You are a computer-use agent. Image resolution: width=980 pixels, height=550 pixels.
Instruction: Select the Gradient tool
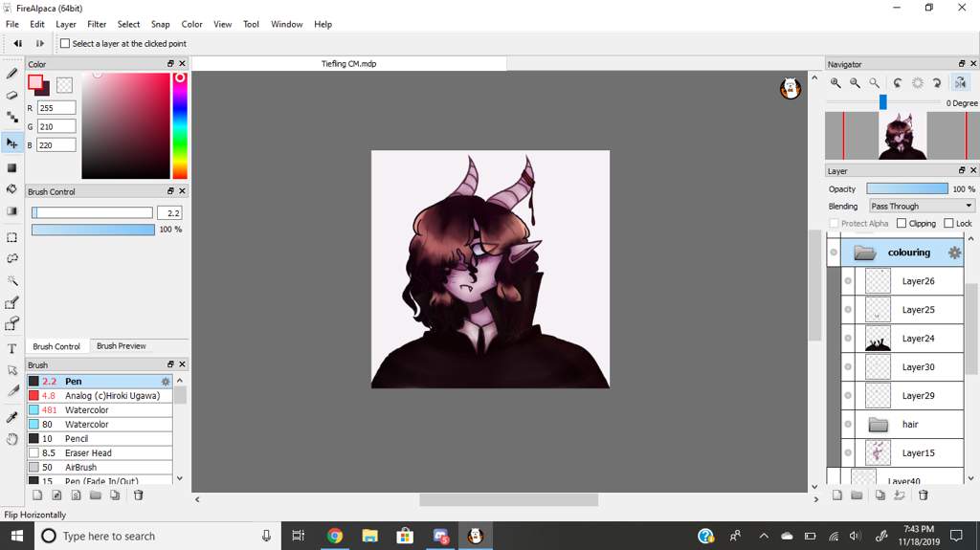pos(11,210)
